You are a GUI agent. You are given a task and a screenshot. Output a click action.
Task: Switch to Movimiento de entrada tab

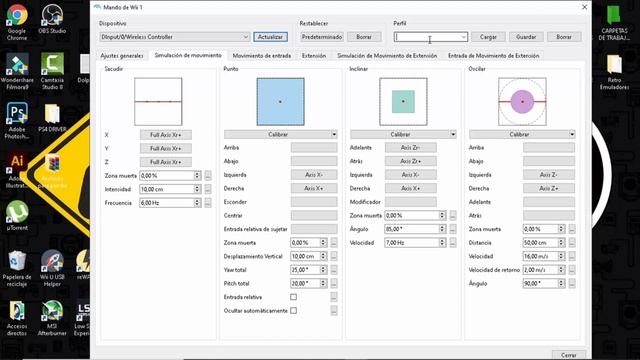[262, 56]
